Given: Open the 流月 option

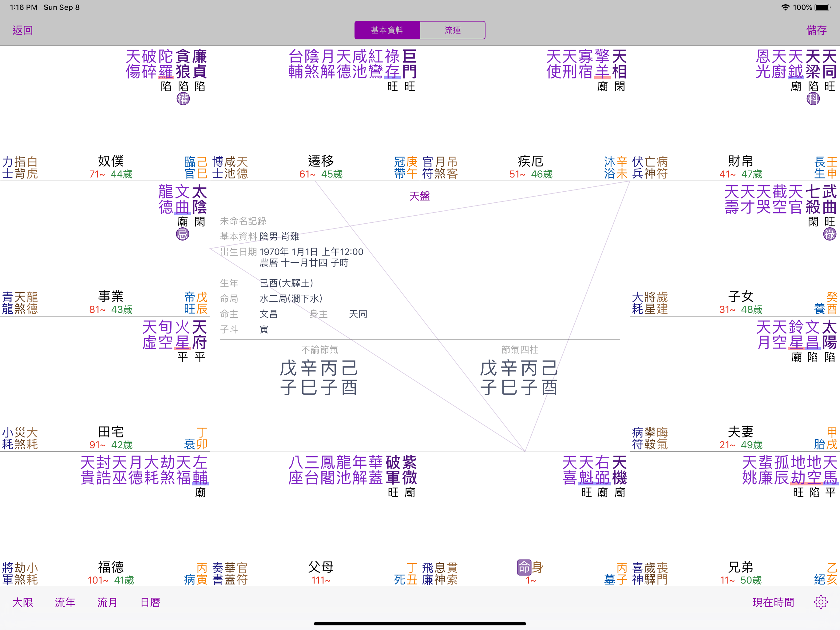Looking at the screenshot, I should tap(108, 602).
